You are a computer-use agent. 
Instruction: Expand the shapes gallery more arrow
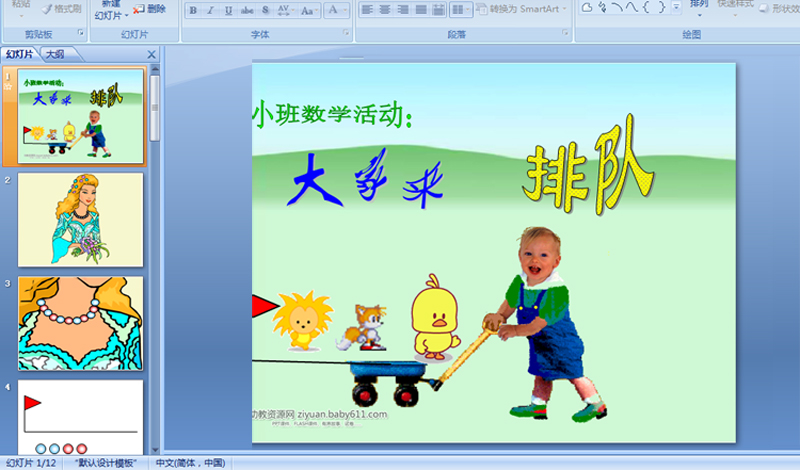(x=677, y=7)
